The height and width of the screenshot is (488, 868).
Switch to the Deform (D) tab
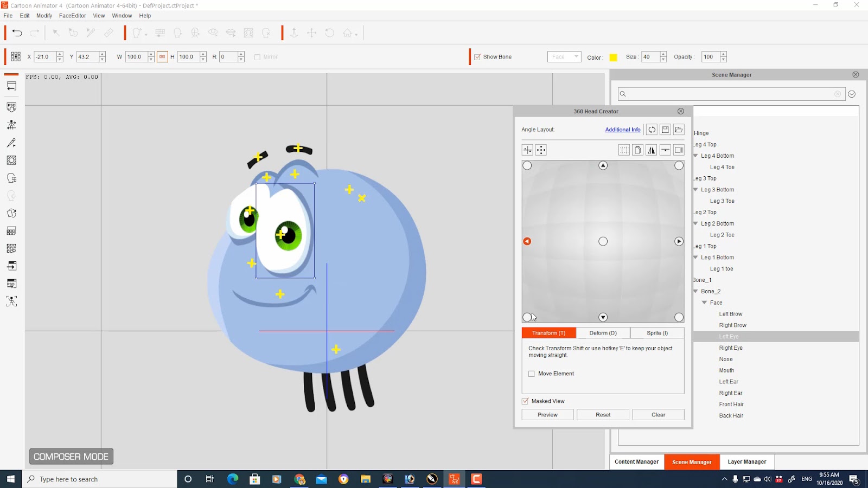pyautogui.click(x=603, y=333)
